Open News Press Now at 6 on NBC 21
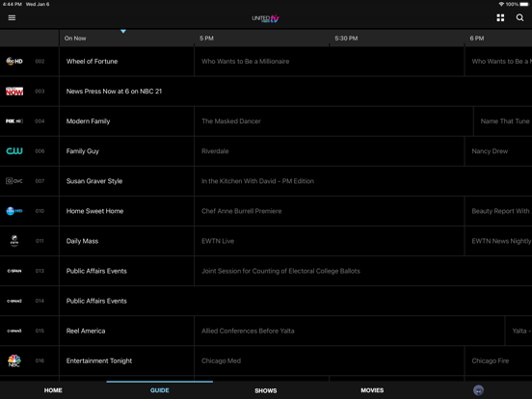Screen dimensions: 532x399 tap(296, 91)
